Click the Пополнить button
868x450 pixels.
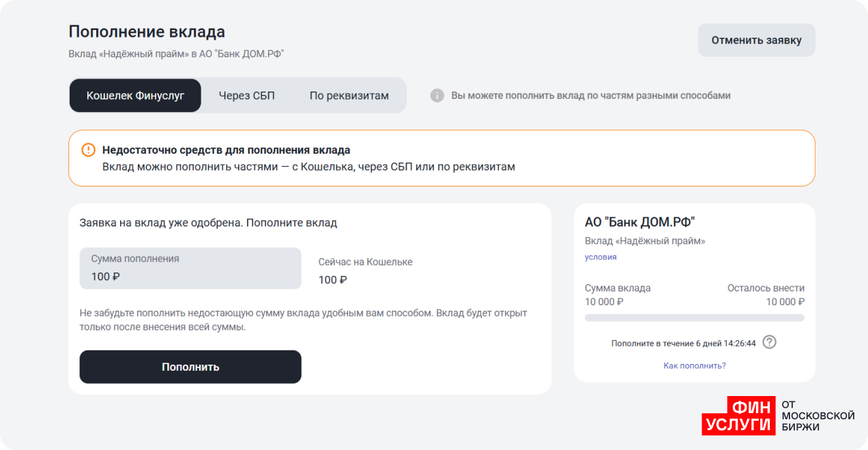[x=190, y=367]
